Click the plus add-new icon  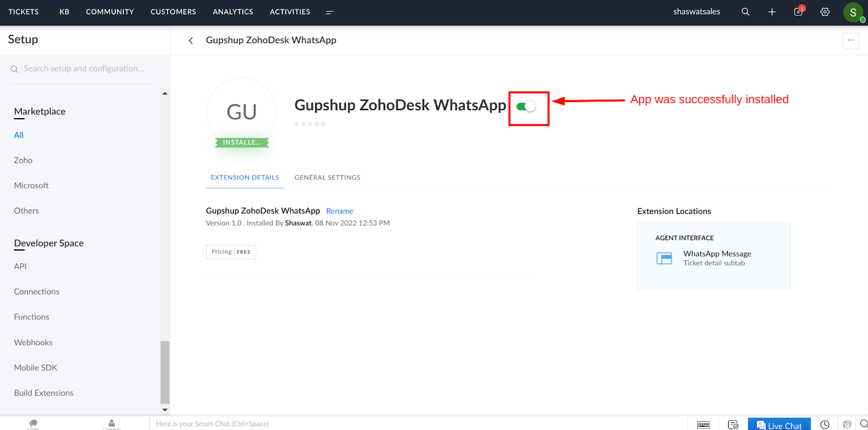pos(772,11)
